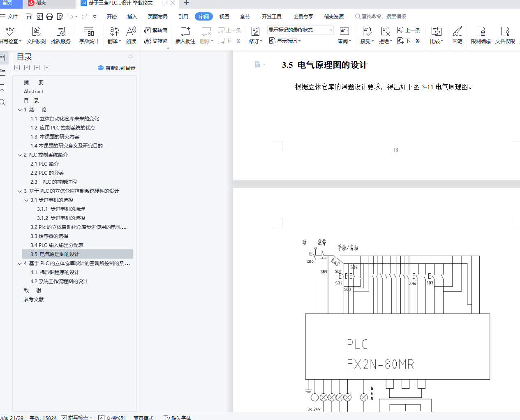Screen dimensions: 520x420
Task: Switch to the 视图 ribbon tab
Action: (x=224, y=16)
